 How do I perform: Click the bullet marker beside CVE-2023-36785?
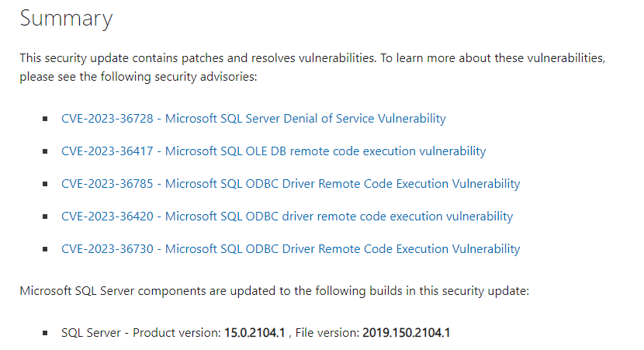pyautogui.click(x=45, y=184)
